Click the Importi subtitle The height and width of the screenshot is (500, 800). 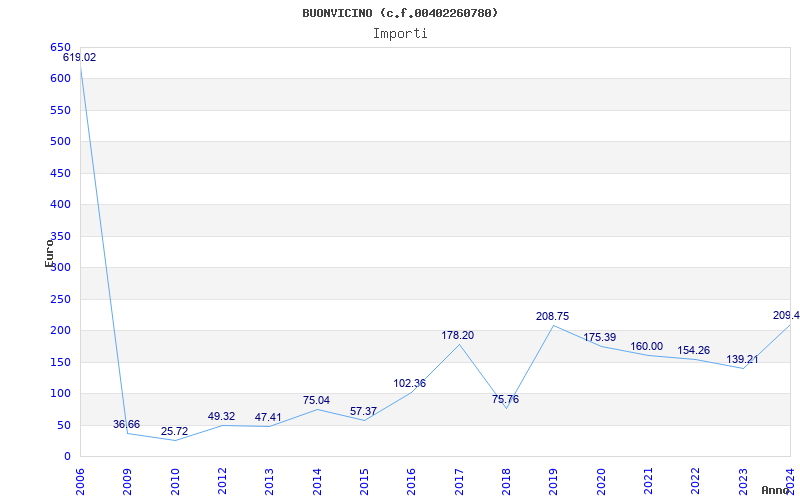pos(400,34)
